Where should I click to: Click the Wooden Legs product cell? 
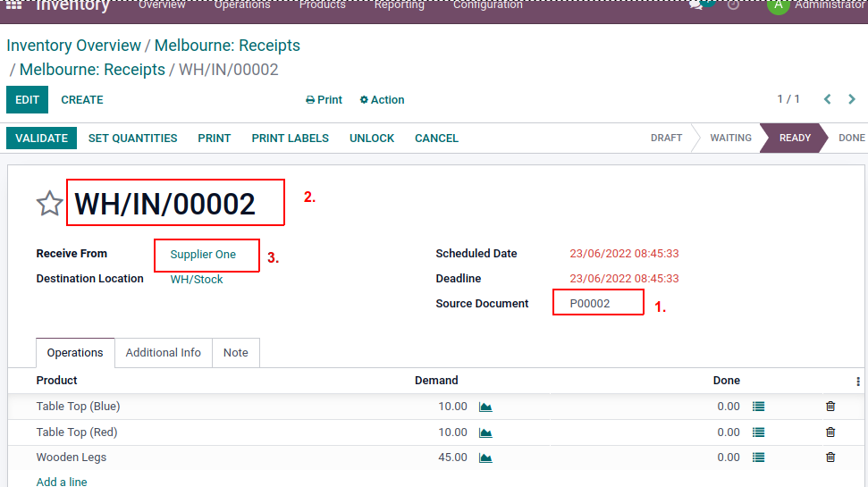click(72, 458)
